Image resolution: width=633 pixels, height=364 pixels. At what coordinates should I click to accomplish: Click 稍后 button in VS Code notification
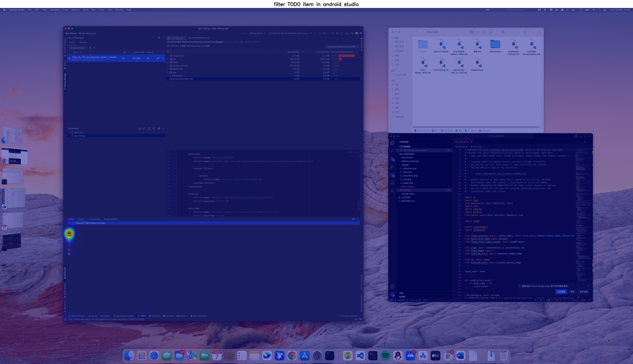pos(572,292)
